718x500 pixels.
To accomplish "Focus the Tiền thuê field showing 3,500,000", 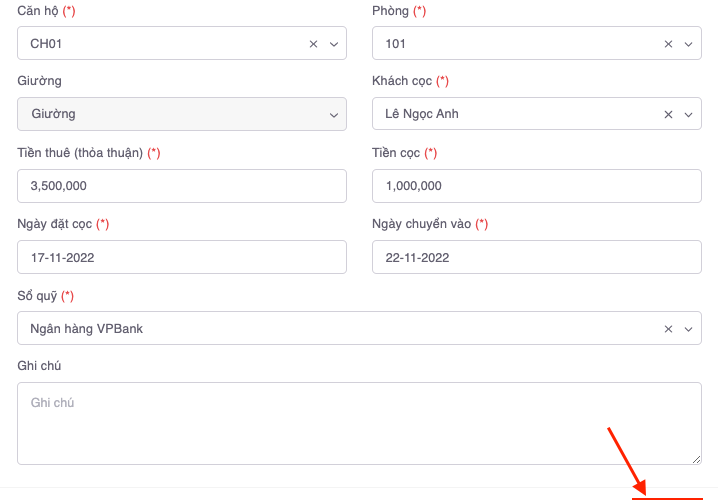I will click(182, 186).
